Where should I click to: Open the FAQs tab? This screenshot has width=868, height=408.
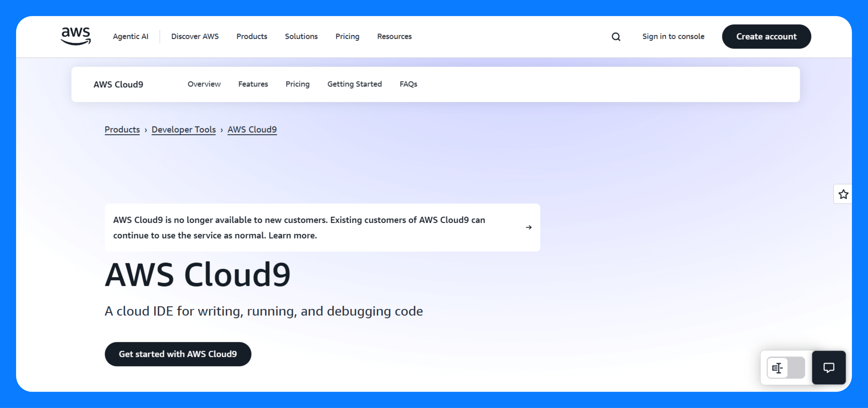click(x=408, y=84)
